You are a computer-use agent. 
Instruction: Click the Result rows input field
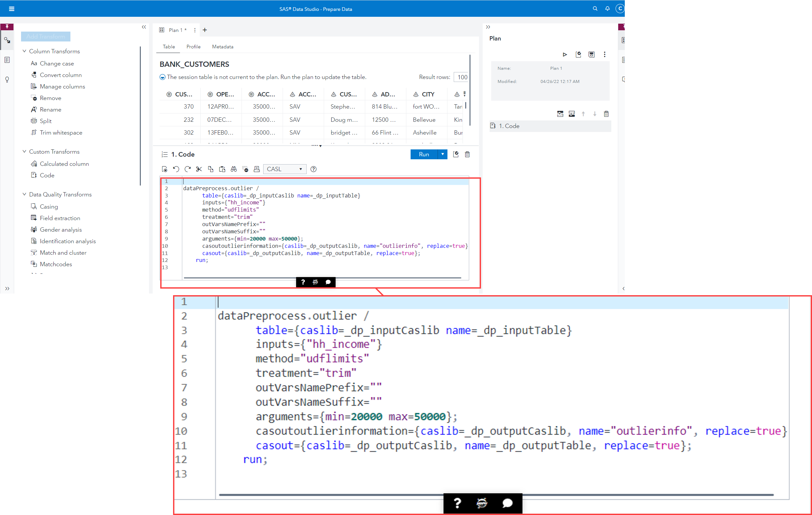461,77
